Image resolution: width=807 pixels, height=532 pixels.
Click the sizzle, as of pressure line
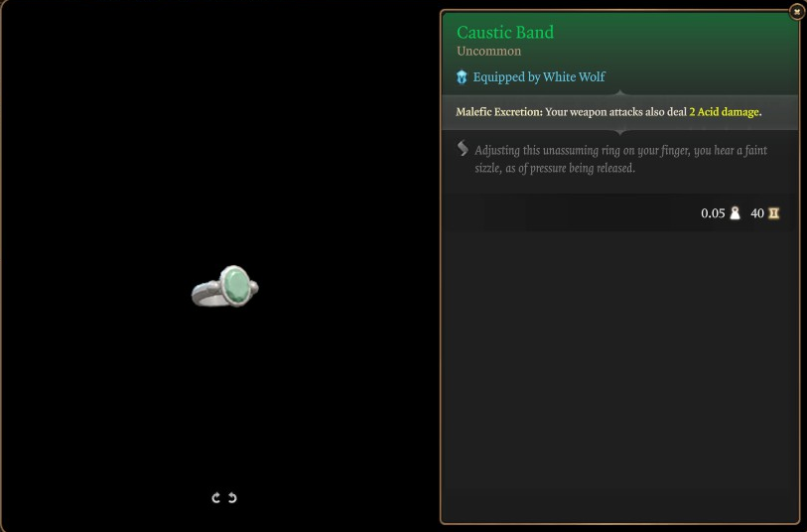pos(554,169)
